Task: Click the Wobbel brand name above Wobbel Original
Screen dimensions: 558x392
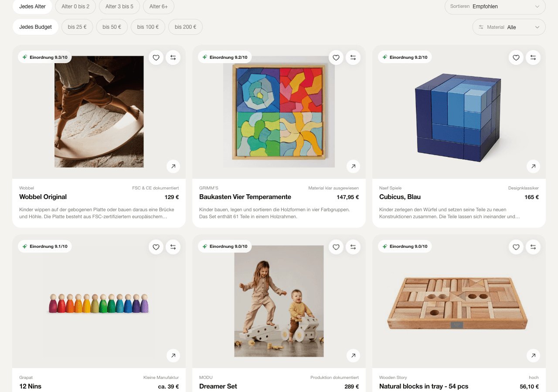Action: (x=27, y=188)
